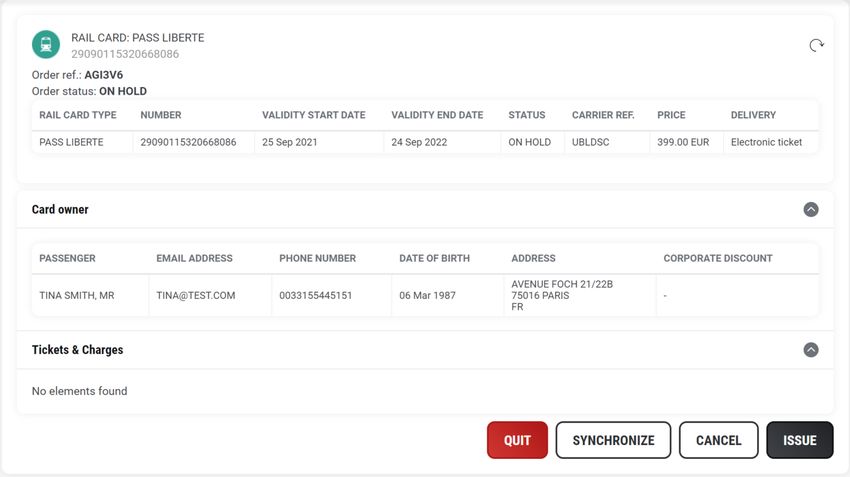Image resolution: width=850 pixels, height=477 pixels.
Task: Click the CANCEL button
Action: point(718,440)
